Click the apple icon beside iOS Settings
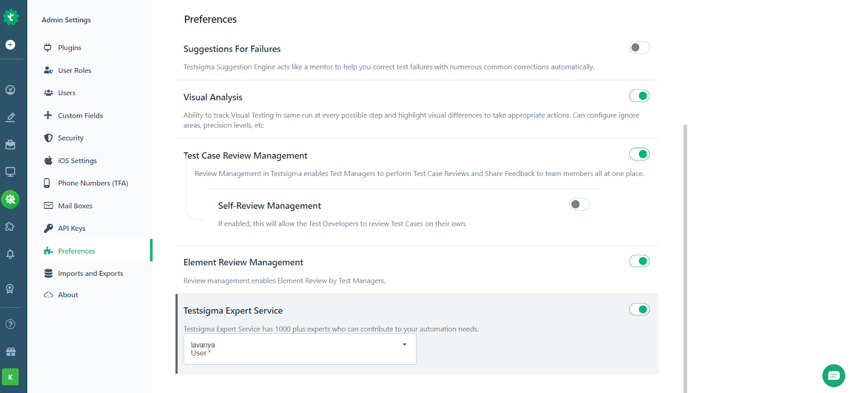Viewport: 868px width, 393px height. (48, 160)
